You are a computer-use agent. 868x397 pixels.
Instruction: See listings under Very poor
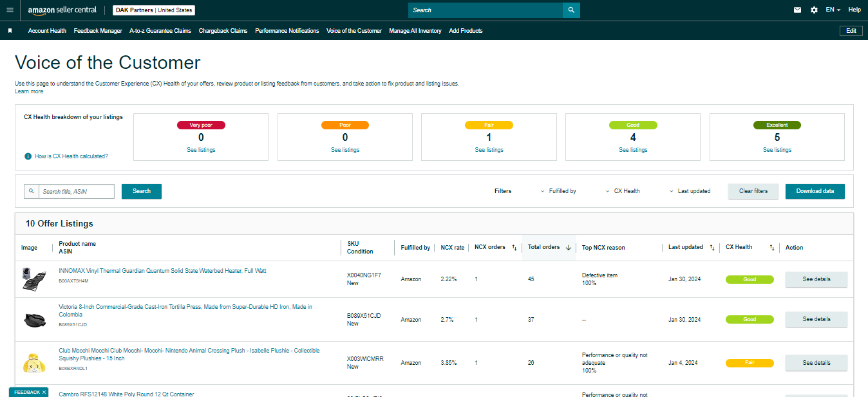point(201,150)
